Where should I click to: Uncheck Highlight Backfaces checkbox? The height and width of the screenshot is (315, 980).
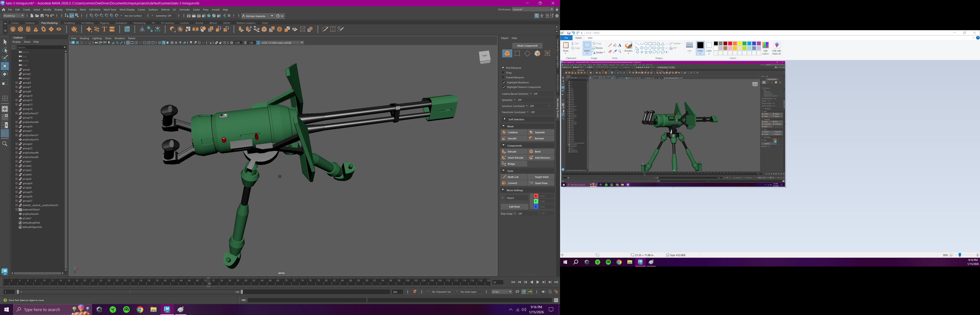click(504, 82)
